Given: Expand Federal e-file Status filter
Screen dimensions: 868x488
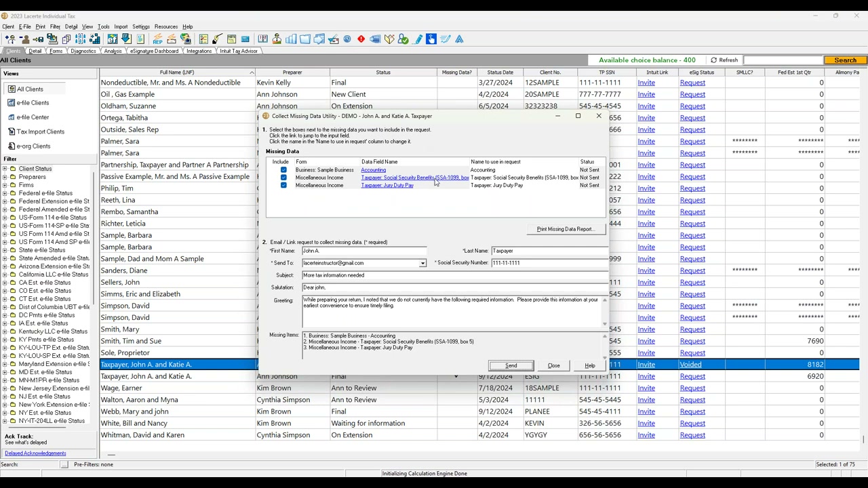Looking at the screenshot, I should pos(5,193).
